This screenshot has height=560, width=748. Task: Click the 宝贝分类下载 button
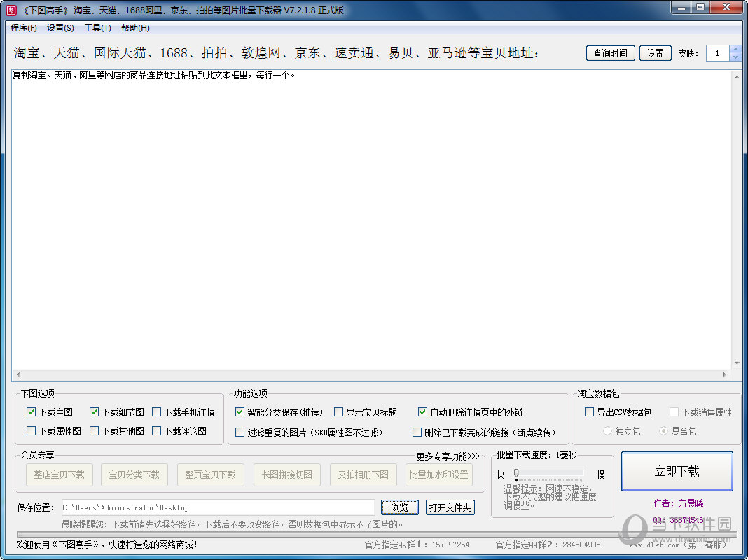[x=134, y=475]
